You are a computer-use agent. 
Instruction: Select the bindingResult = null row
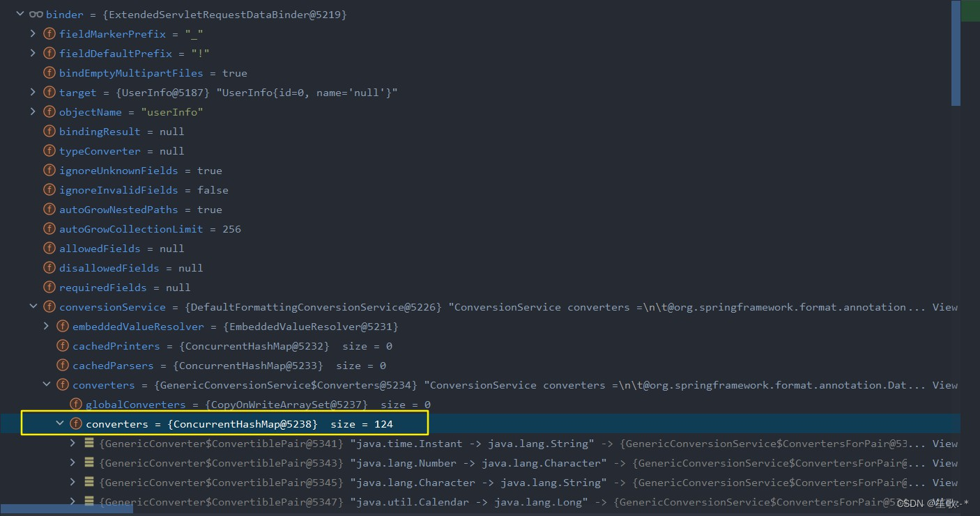point(480,131)
